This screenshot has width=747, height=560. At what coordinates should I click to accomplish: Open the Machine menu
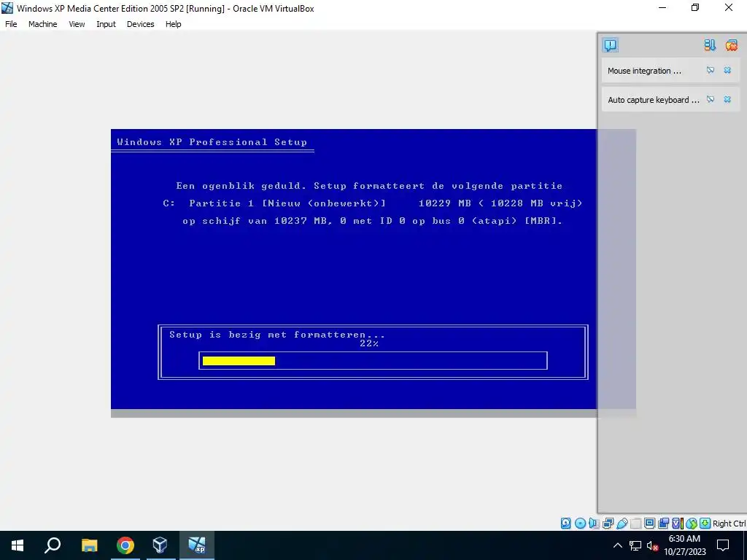pyautogui.click(x=42, y=24)
